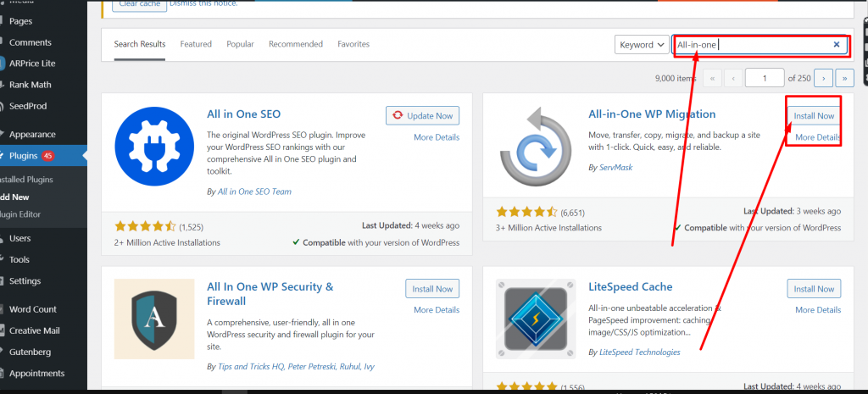Open Plugins menu in sidebar

coord(43,156)
